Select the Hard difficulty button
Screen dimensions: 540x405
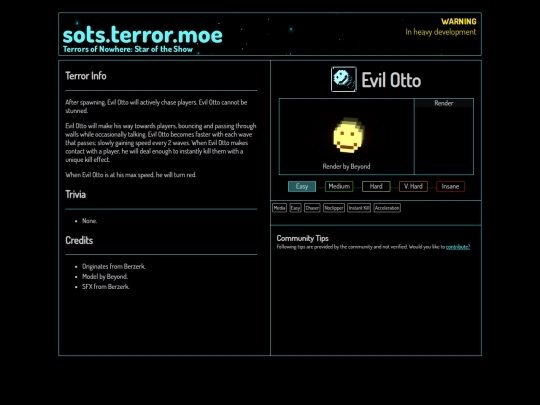tap(376, 186)
